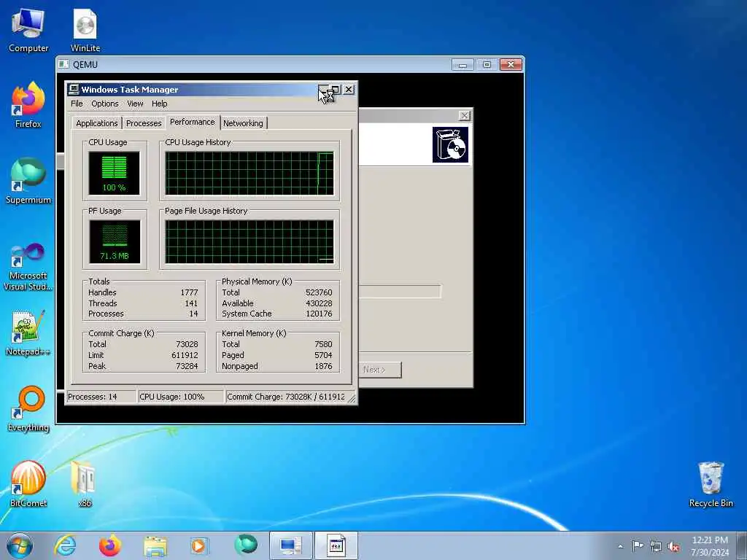Click the Next button in setup dialog
The width and height of the screenshot is (747, 560).
tap(379, 370)
